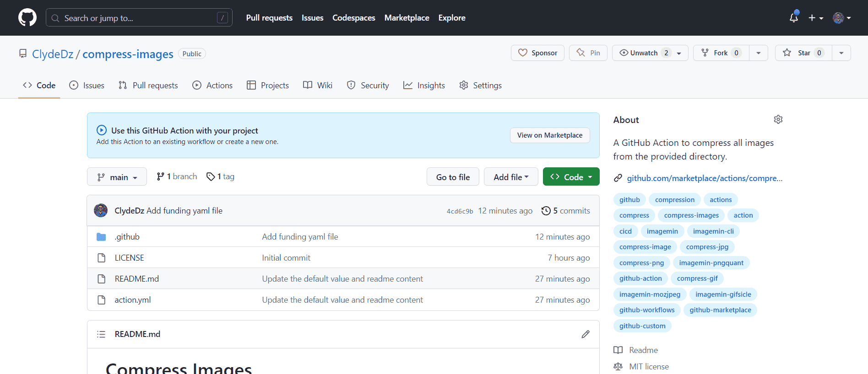The image size is (868, 374).
Task: Expand the plus create-new menu
Action: pyautogui.click(x=816, y=18)
